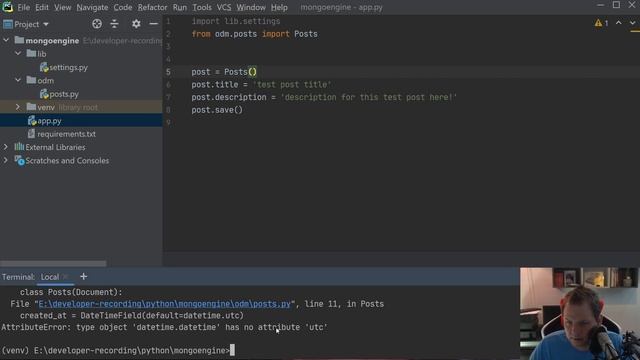Viewport: 640px width, 360px height.
Task: Click the webcam video overlay
Action: 580,313
